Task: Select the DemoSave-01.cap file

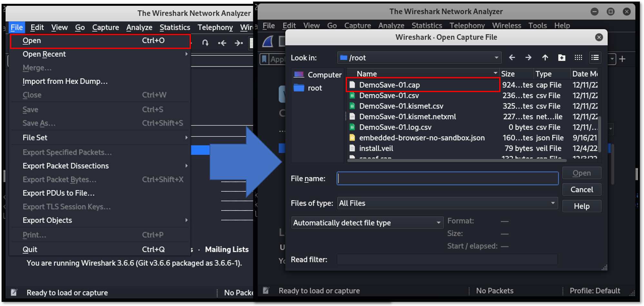Action: 390,85
